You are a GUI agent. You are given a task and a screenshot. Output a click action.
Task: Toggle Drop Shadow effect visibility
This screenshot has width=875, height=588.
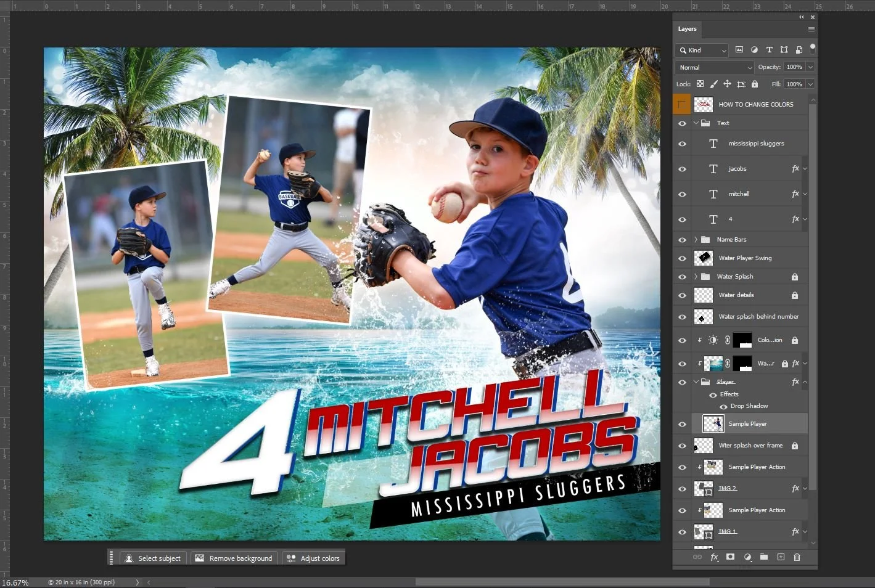(x=723, y=407)
